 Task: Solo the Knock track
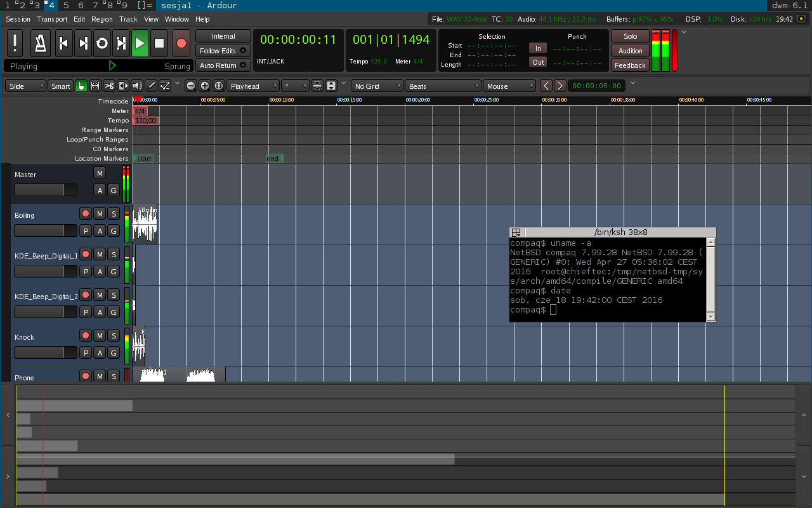point(113,335)
